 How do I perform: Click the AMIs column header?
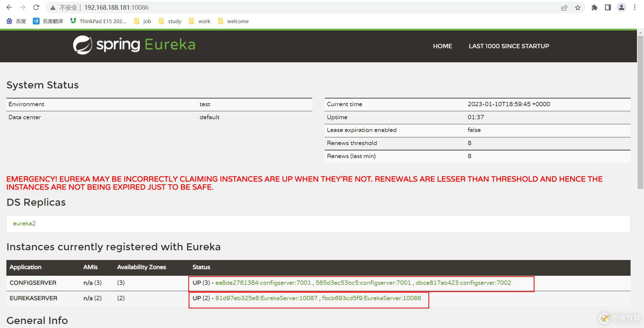click(91, 267)
